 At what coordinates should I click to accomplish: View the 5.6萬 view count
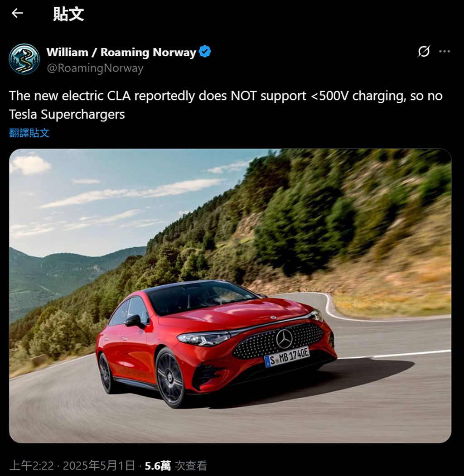point(158,466)
